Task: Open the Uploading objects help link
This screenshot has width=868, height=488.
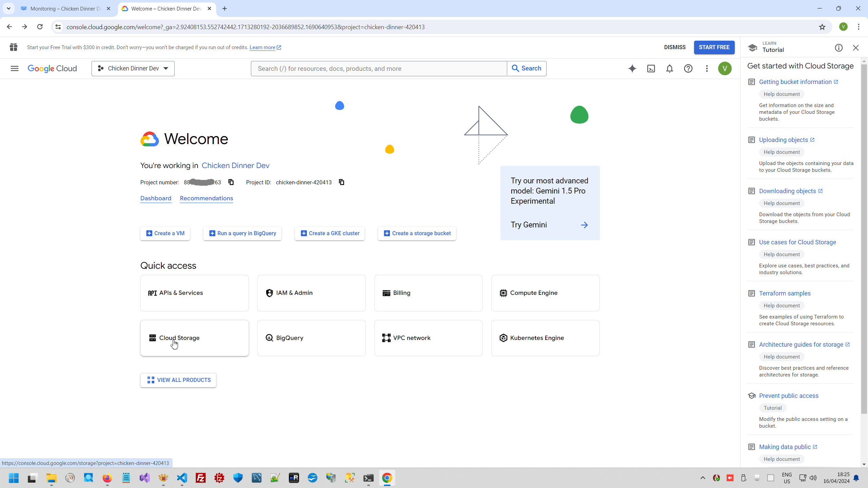Action: tap(783, 140)
